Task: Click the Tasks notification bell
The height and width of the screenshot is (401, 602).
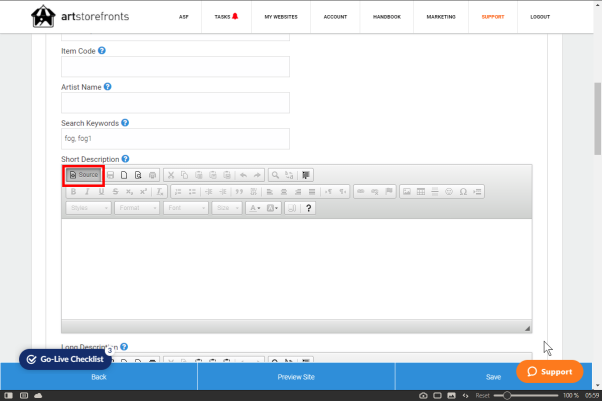Action: pyautogui.click(x=235, y=16)
